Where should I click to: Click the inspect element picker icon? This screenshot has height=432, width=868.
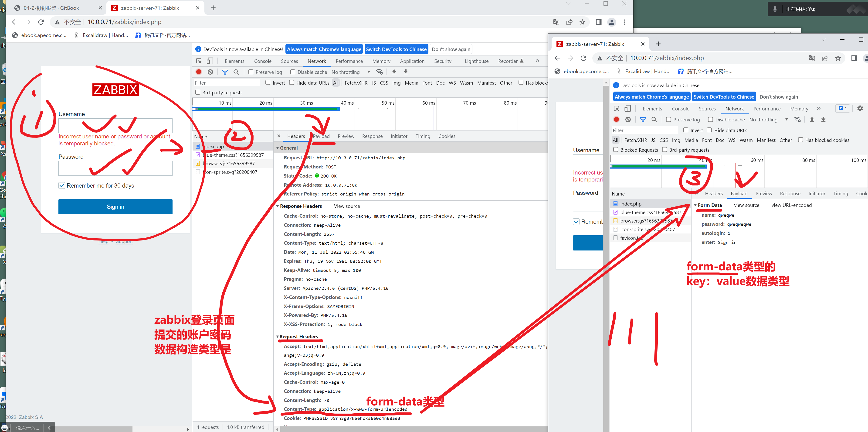click(199, 61)
